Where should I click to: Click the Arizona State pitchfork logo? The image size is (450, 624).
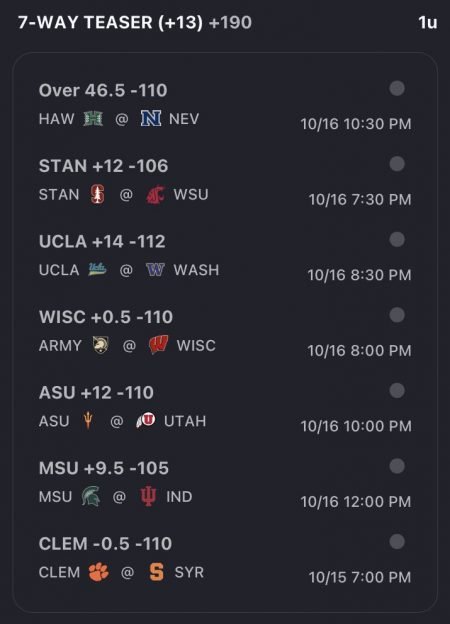88,421
